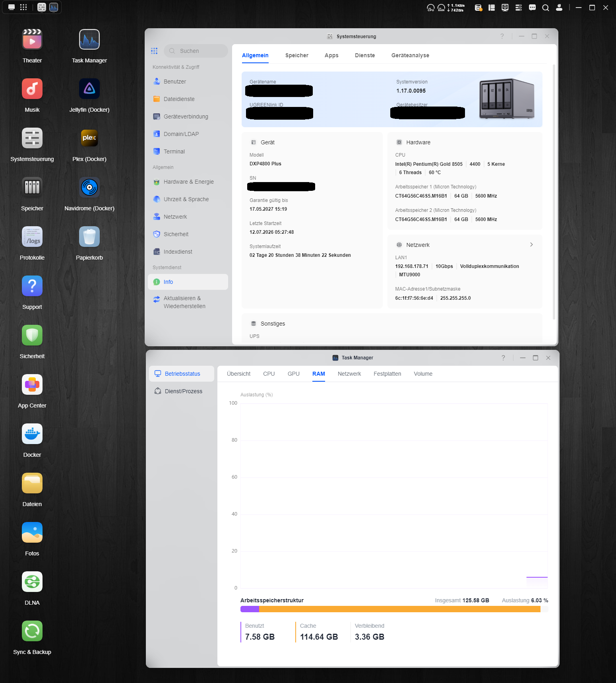
Task: Open Hardware & Energie settings
Action: pyautogui.click(x=188, y=182)
